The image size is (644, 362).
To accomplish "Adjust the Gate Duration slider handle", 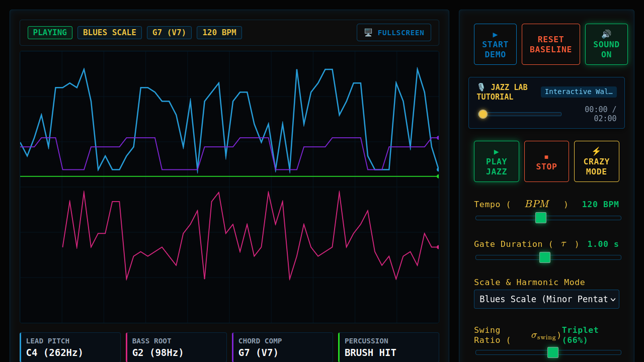I will (545, 257).
